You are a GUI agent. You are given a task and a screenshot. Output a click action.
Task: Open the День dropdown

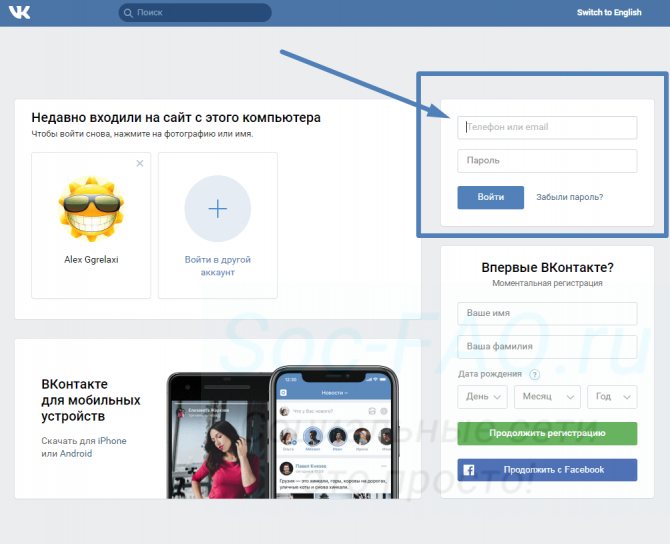(482, 397)
